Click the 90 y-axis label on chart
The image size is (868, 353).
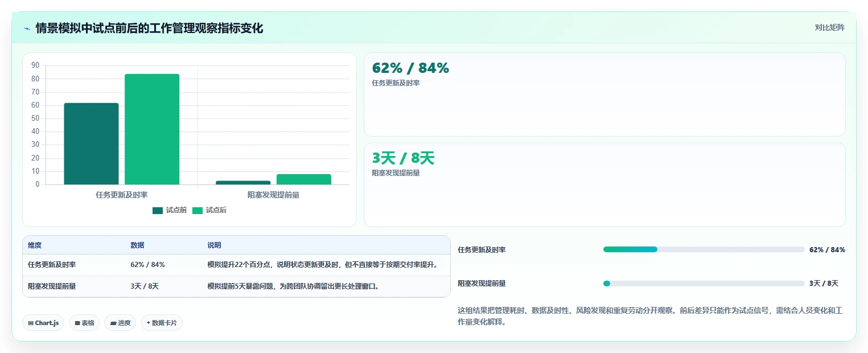(35, 65)
